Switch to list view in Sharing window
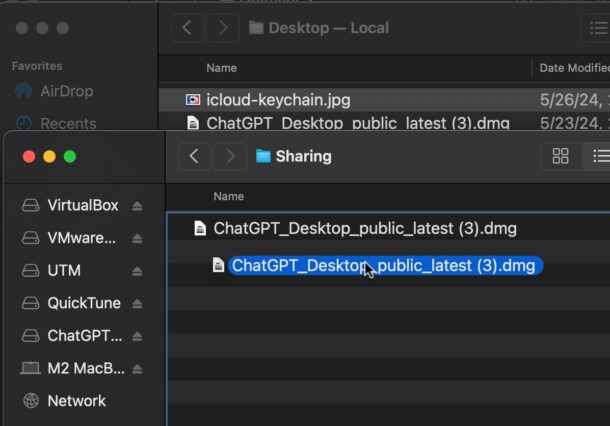This screenshot has height=426, width=610. click(x=599, y=156)
